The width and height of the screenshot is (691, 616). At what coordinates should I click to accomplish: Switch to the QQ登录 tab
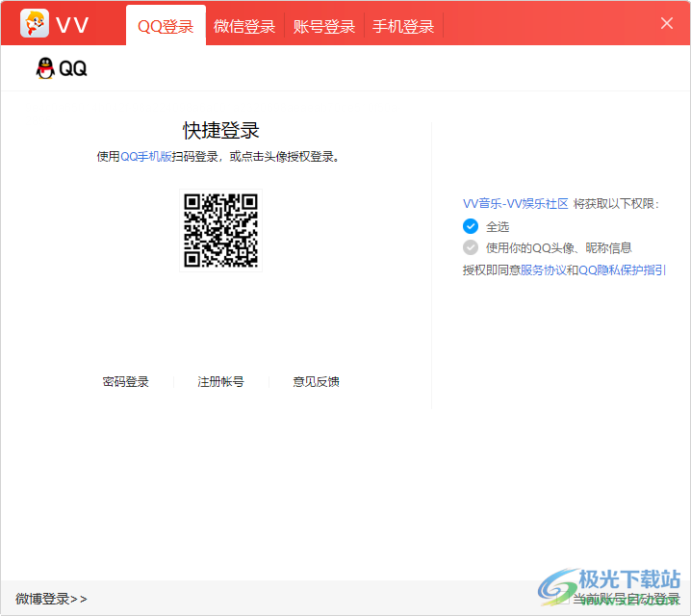166,26
